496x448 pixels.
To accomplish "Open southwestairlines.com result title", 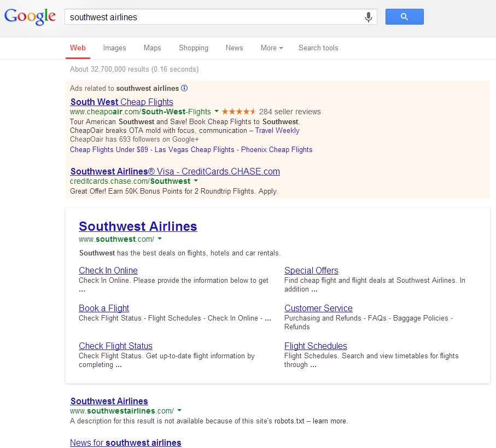I will pyautogui.click(x=109, y=401).
